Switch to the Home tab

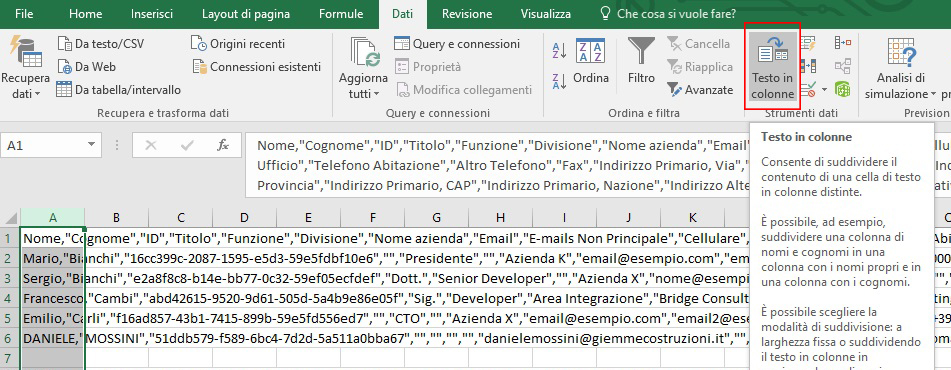click(x=86, y=13)
